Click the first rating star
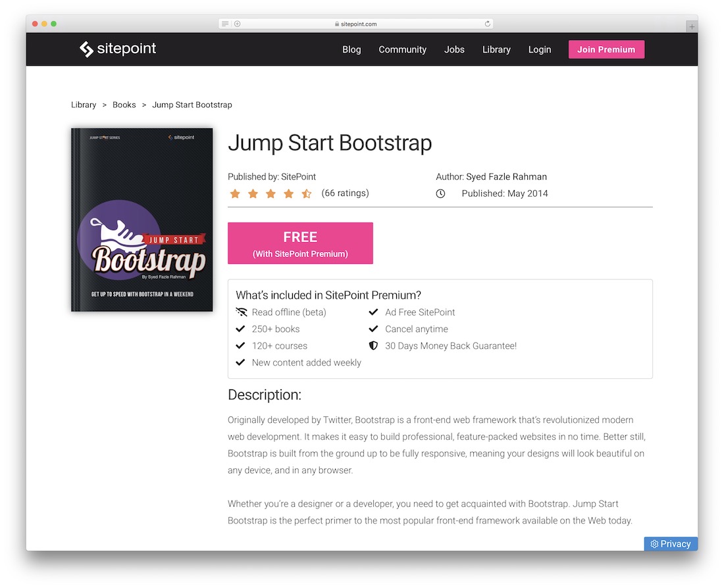 tap(235, 193)
